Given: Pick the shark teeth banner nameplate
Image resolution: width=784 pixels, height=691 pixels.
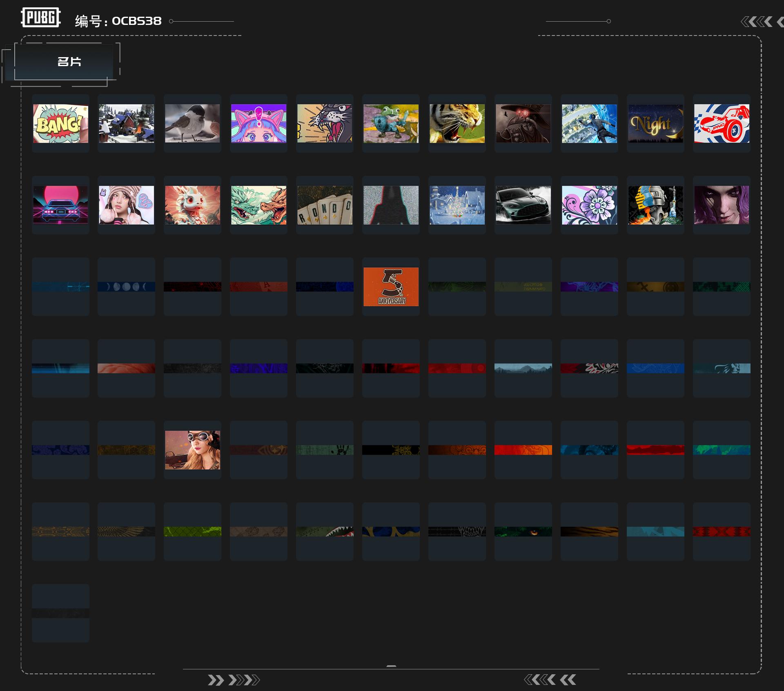Looking at the screenshot, I should (x=325, y=531).
